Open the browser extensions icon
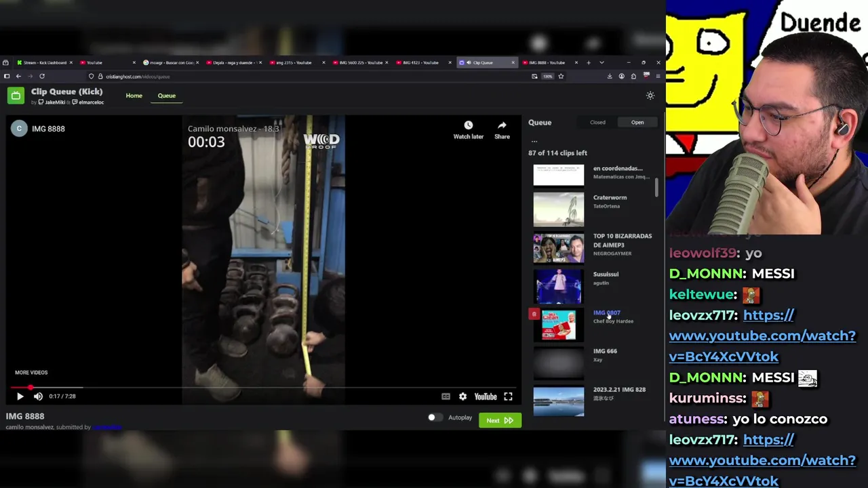This screenshot has height=488, width=868. (633, 77)
